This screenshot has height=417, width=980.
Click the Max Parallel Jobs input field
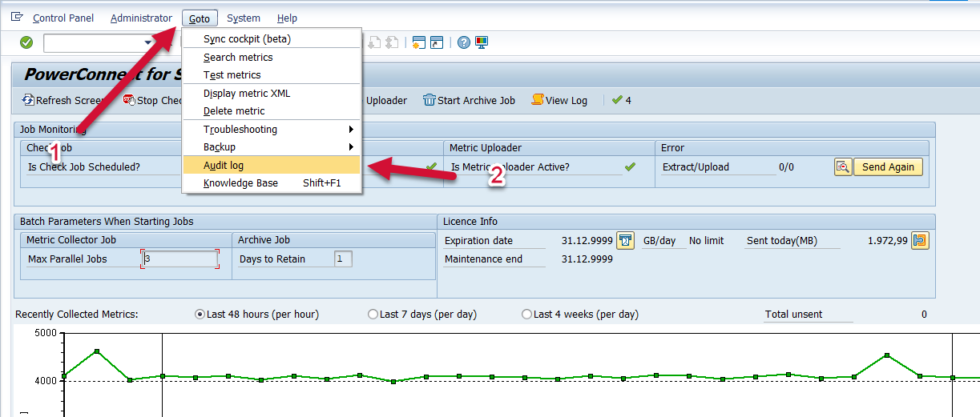coord(180,259)
